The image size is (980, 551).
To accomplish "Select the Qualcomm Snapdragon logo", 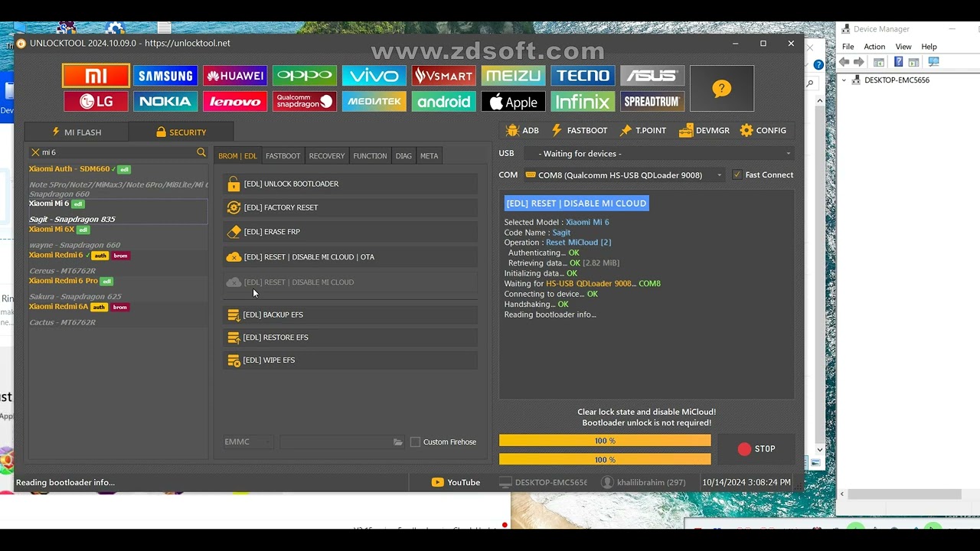I will pos(305,102).
